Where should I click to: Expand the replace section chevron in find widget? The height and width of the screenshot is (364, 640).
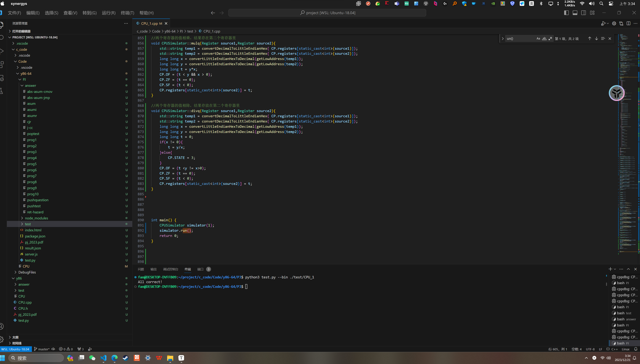click(503, 38)
